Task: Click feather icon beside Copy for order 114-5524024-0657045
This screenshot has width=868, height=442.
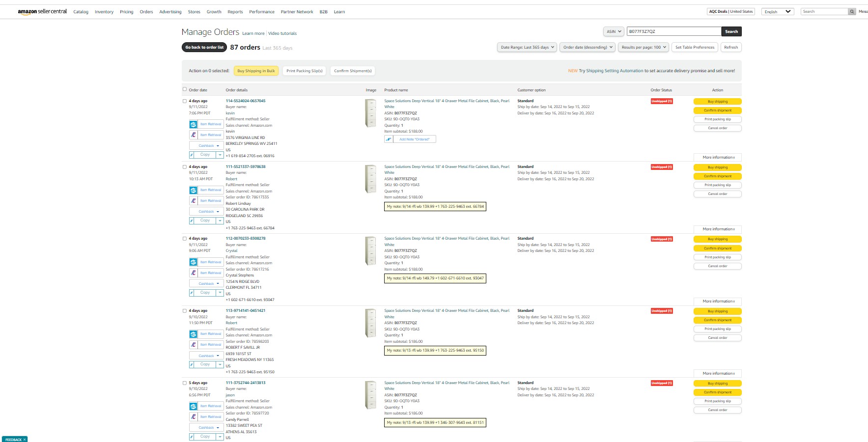Action: (192, 155)
